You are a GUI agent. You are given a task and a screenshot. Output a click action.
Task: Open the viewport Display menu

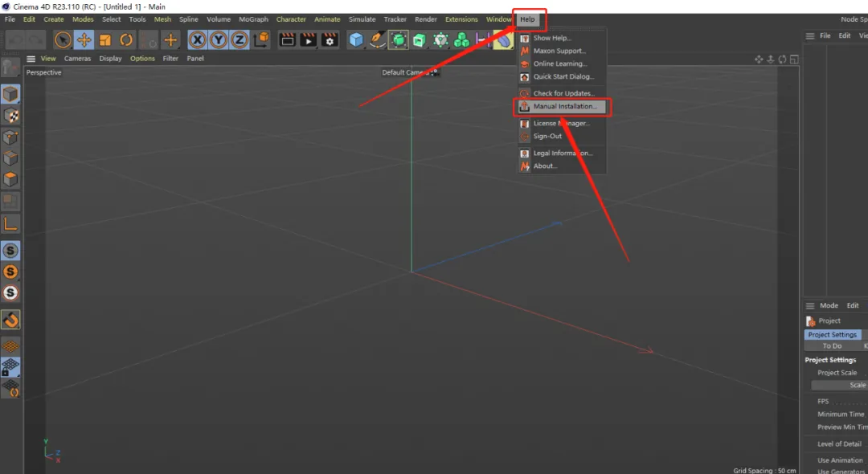pos(110,59)
